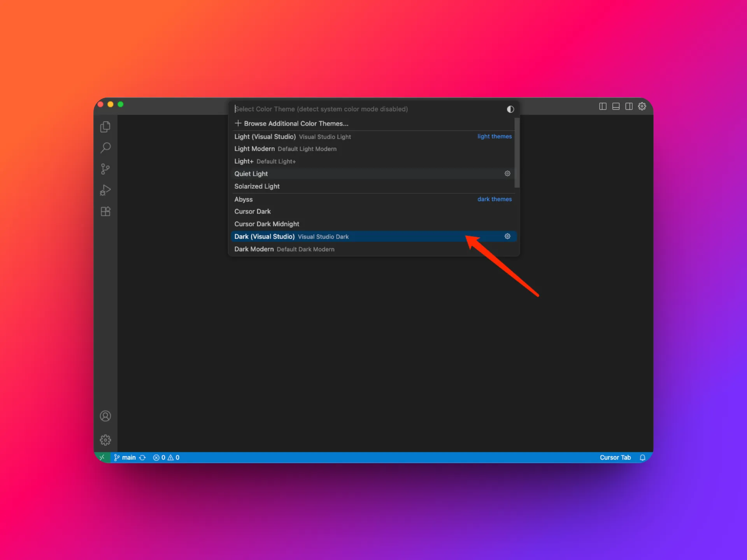
Task: Open settings gear in title bar
Action: click(642, 106)
